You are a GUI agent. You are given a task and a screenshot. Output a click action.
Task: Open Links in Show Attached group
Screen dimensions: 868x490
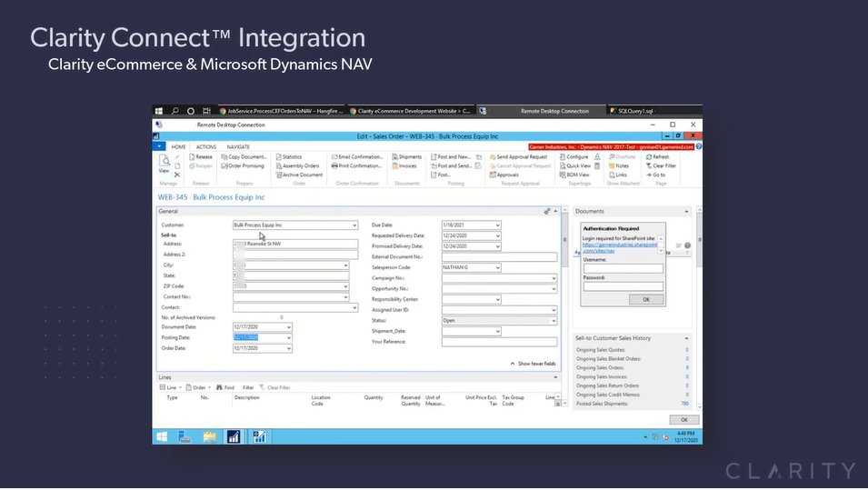618,175
